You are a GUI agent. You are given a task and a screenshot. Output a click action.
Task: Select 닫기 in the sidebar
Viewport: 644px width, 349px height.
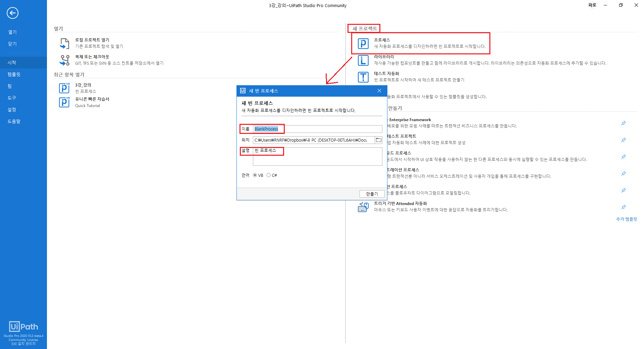coord(12,44)
